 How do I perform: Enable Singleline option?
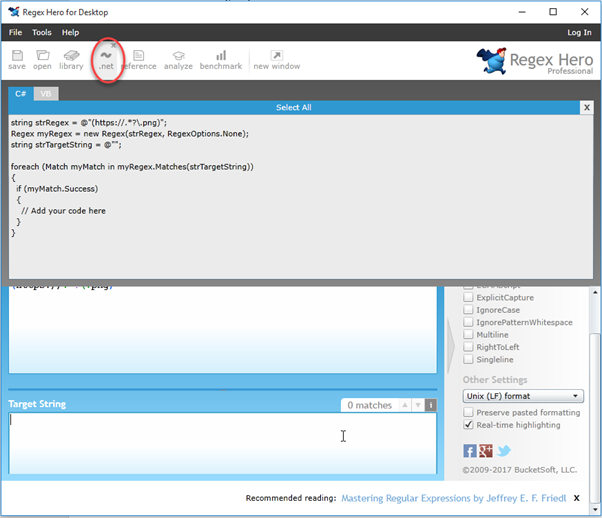pyautogui.click(x=468, y=359)
